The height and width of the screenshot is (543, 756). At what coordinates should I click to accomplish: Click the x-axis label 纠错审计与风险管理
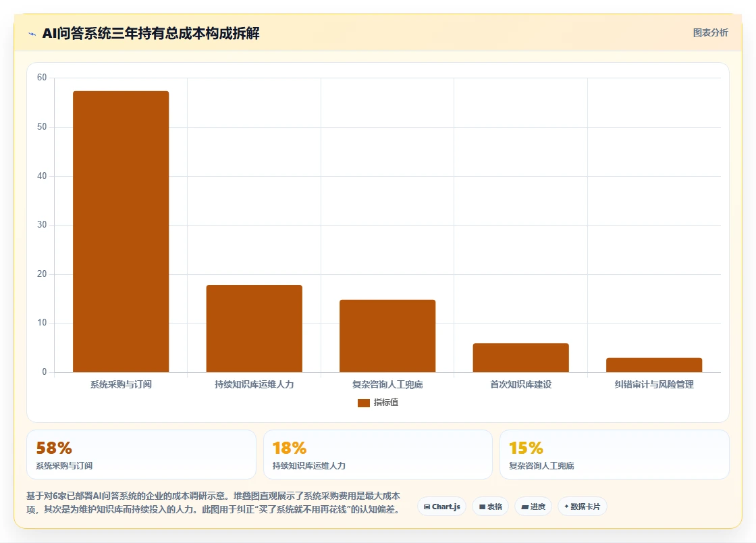[x=654, y=384]
